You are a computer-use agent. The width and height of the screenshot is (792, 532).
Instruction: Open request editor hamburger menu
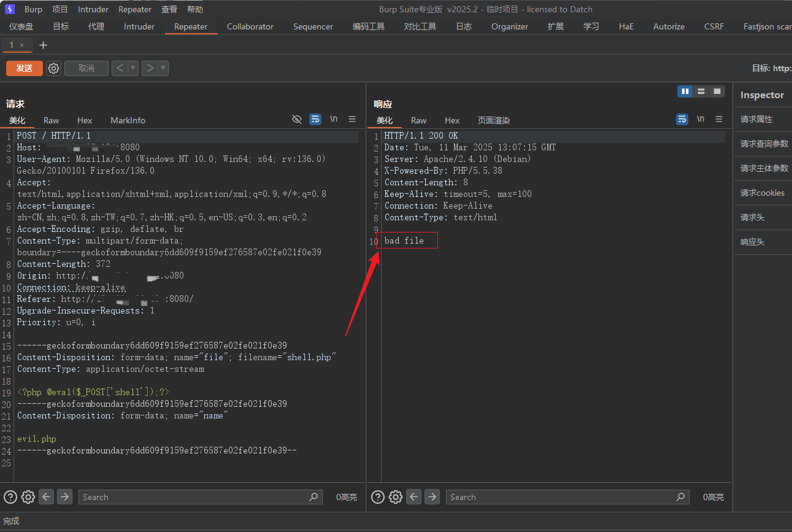point(352,119)
